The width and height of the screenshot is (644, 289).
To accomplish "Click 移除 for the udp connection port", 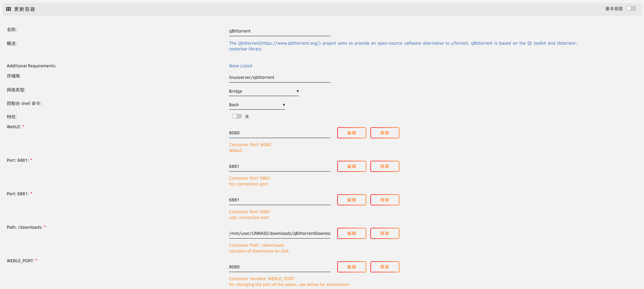I will [x=385, y=200].
